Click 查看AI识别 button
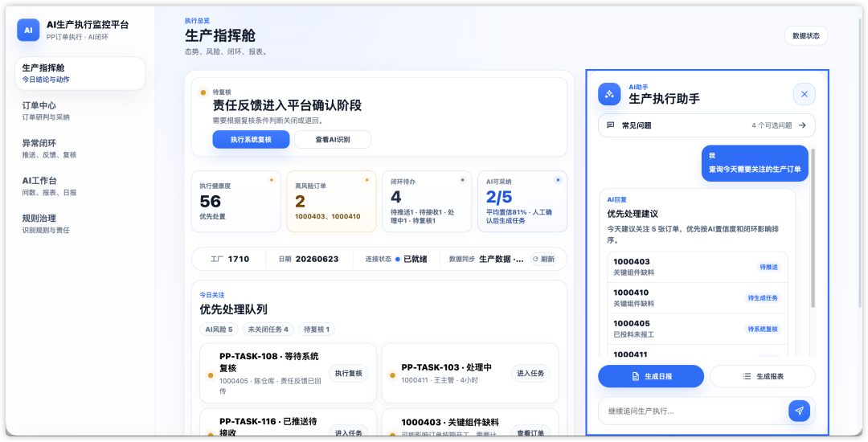 (x=333, y=139)
